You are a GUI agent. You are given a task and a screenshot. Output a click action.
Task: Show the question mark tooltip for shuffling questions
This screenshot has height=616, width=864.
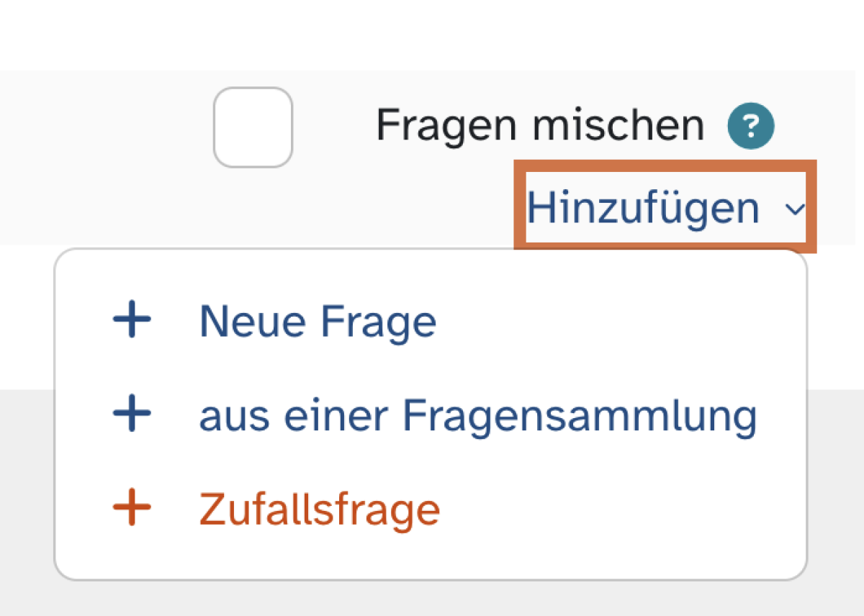tap(751, 127)
